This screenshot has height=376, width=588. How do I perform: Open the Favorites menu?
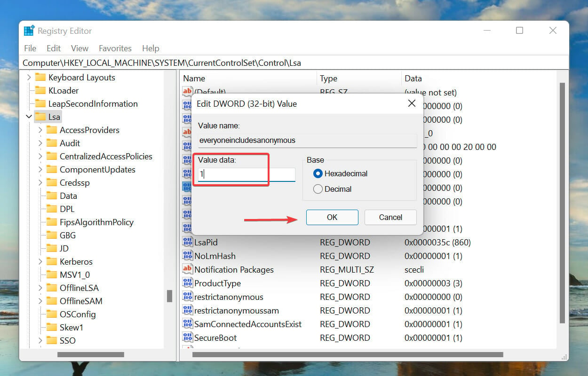(x=115, y=48)
